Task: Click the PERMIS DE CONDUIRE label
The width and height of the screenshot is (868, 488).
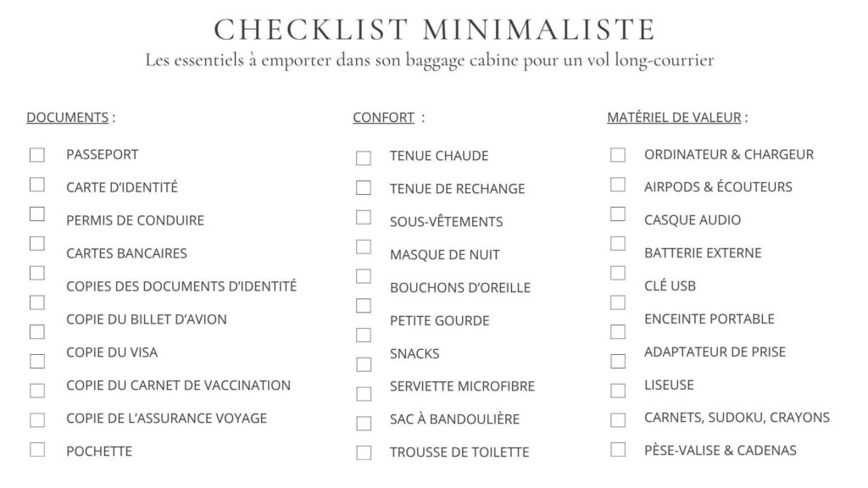Action: 136,220
